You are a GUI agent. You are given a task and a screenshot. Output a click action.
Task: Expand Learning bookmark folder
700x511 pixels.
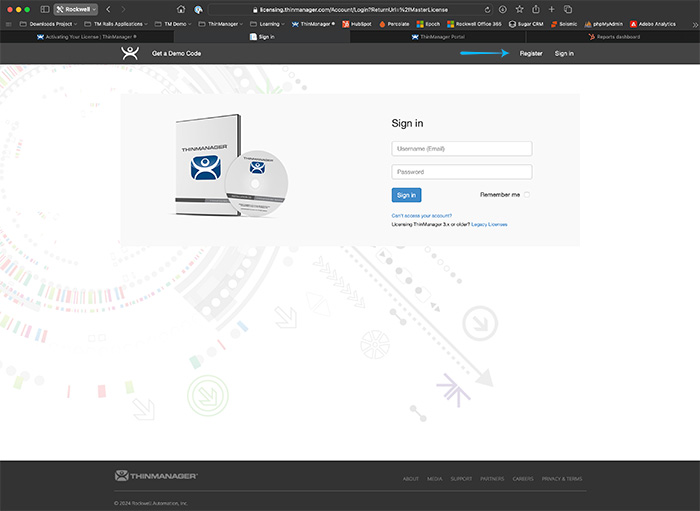267,24
